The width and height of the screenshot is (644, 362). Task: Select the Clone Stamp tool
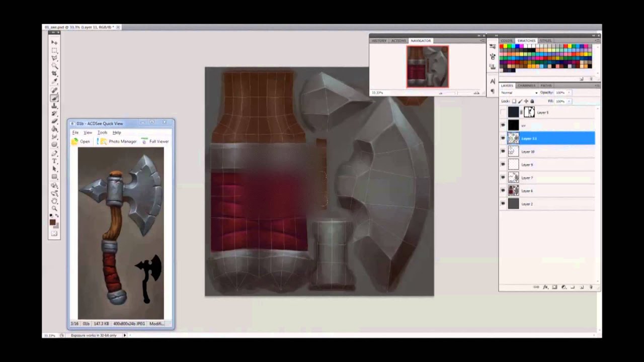[x=54, y=105]
